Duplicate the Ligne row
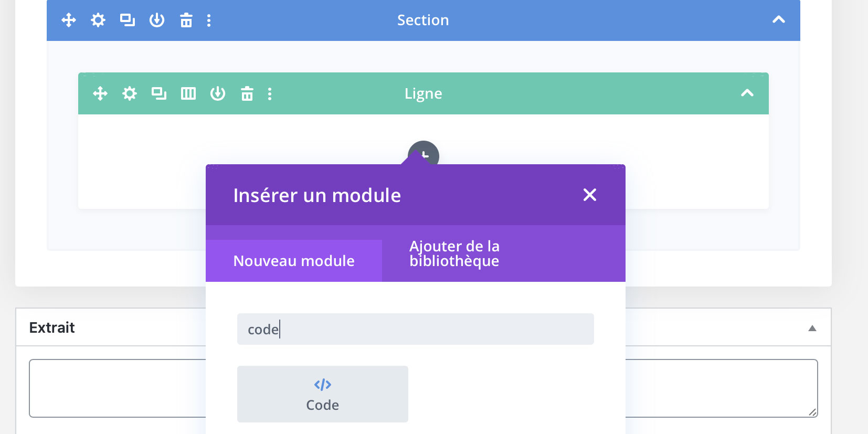 pos(159,94)
